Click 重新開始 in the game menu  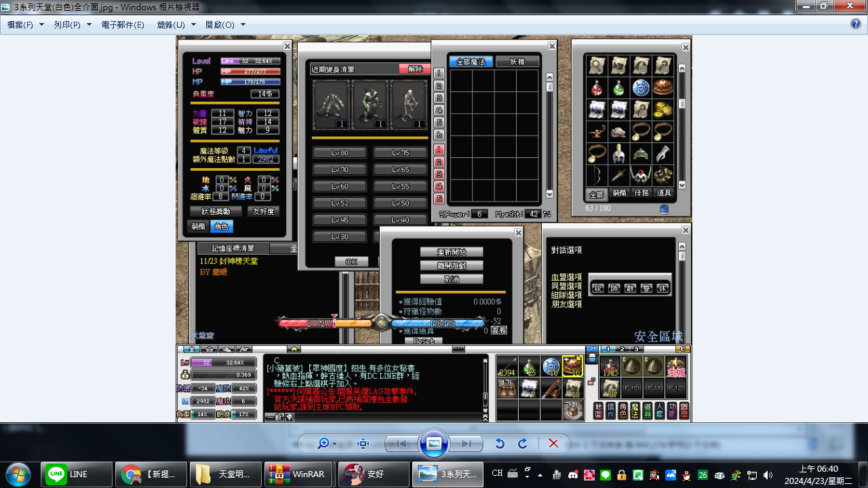(x=452, y=252)
